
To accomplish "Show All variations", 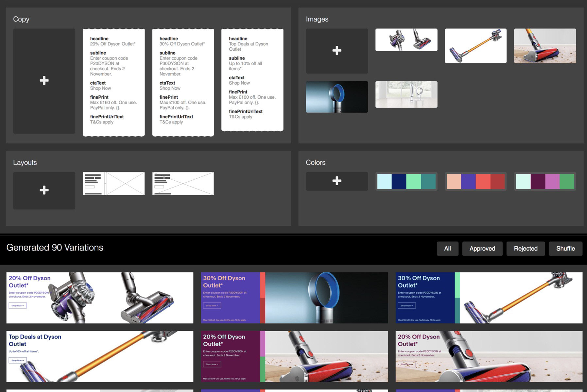I will tap(447, 249).
